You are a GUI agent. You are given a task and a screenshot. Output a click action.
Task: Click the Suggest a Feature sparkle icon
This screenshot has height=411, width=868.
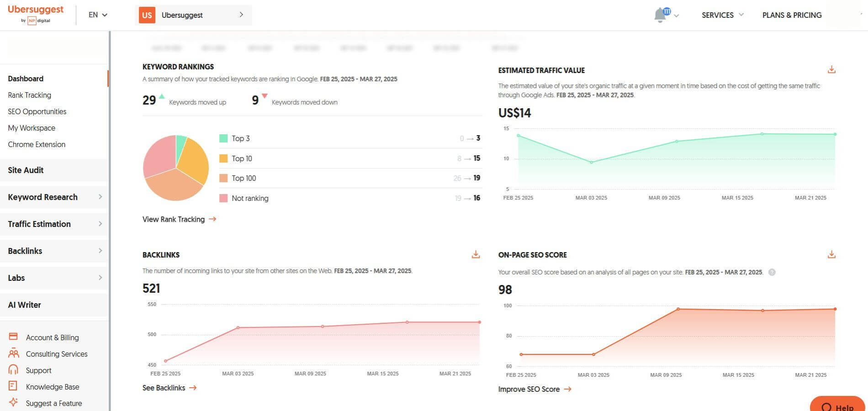(x=13, y=402)
